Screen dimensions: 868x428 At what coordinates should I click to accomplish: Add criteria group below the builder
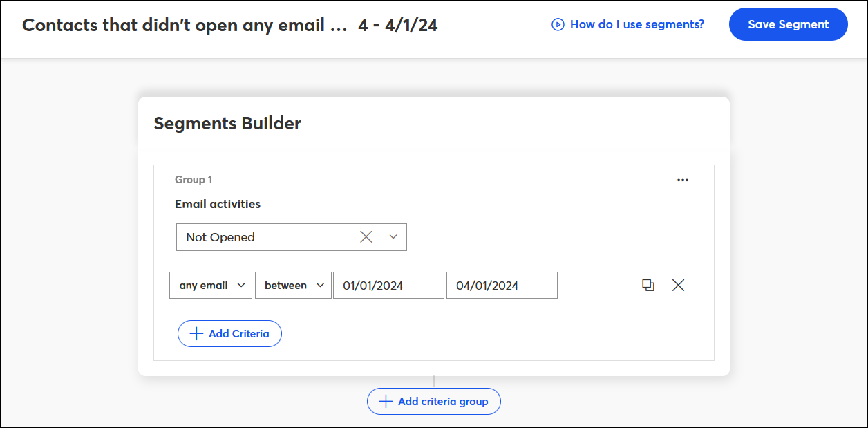(434, 401)
